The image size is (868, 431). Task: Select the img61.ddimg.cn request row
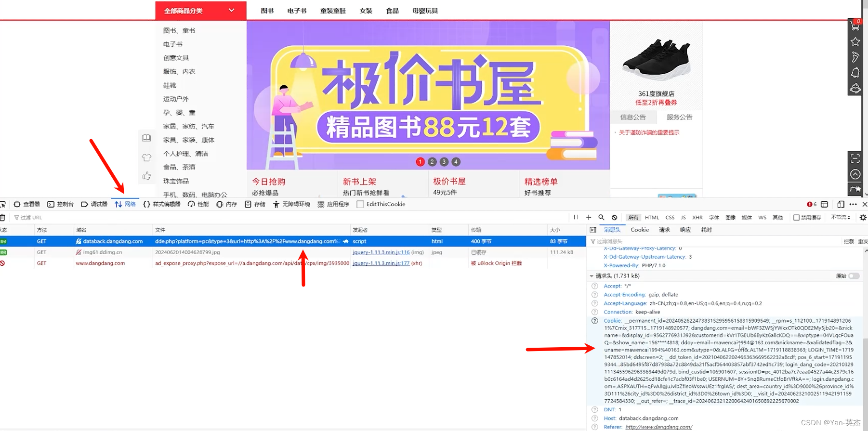click(x=293, y=252)
